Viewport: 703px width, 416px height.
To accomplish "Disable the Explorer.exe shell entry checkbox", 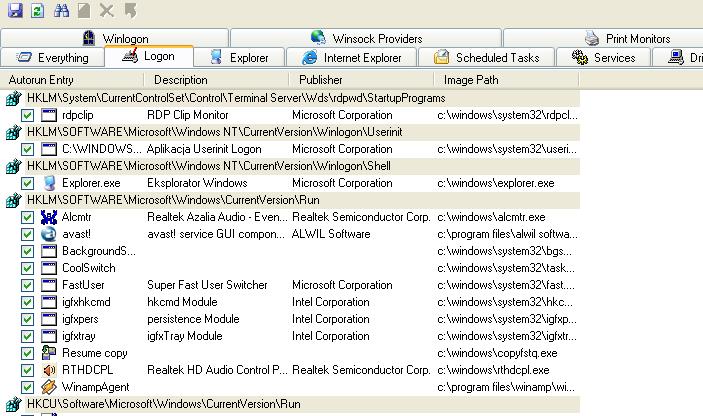I will (27, 184).
